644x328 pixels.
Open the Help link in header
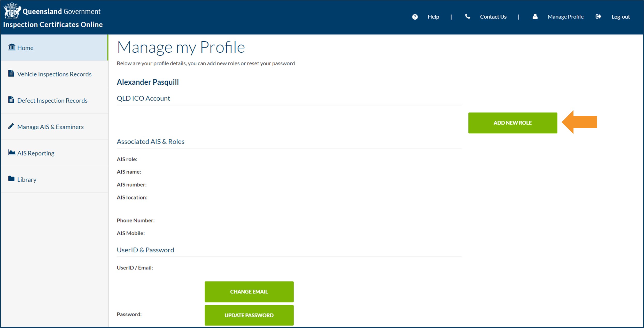[433, 17]
